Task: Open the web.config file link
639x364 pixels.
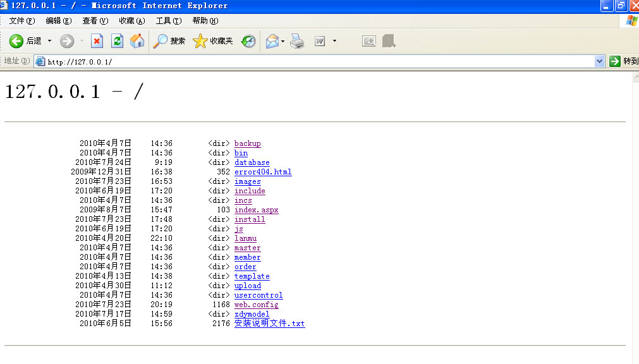Action: (256, 305)
